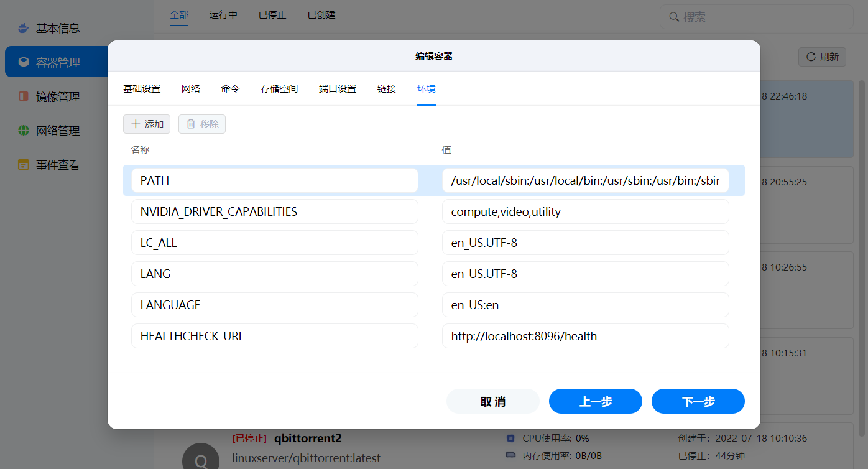The width and height of the screenshot is (868, 469).
Task: Edit the en_US:en value field
Action: click(586, 305)
